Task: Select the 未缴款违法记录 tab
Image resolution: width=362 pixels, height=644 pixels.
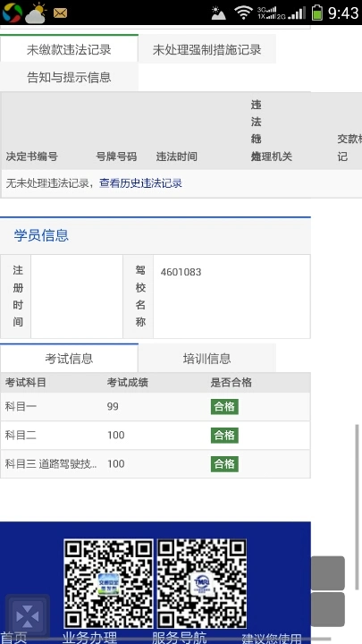Action: click(69, 49)
